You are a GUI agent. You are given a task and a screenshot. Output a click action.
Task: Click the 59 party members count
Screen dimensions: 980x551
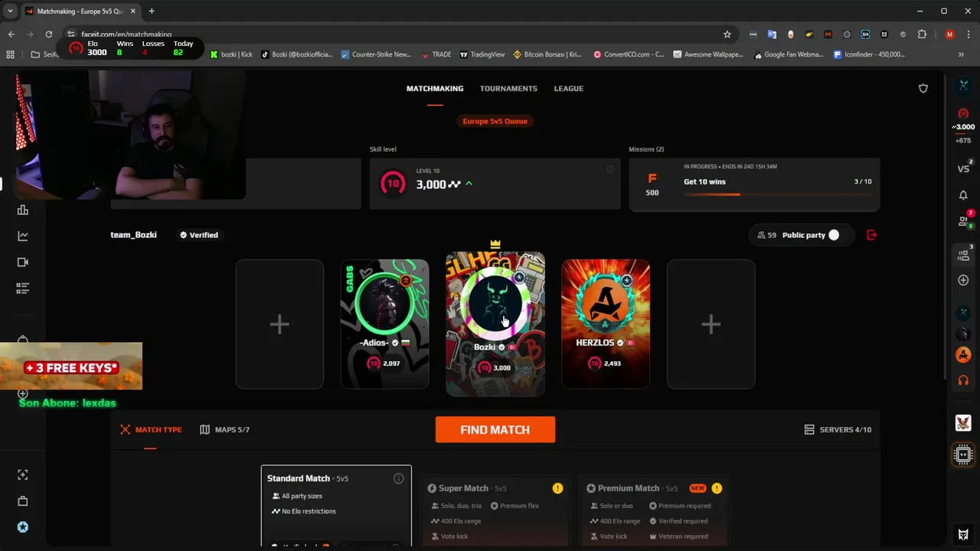[766, 236]
